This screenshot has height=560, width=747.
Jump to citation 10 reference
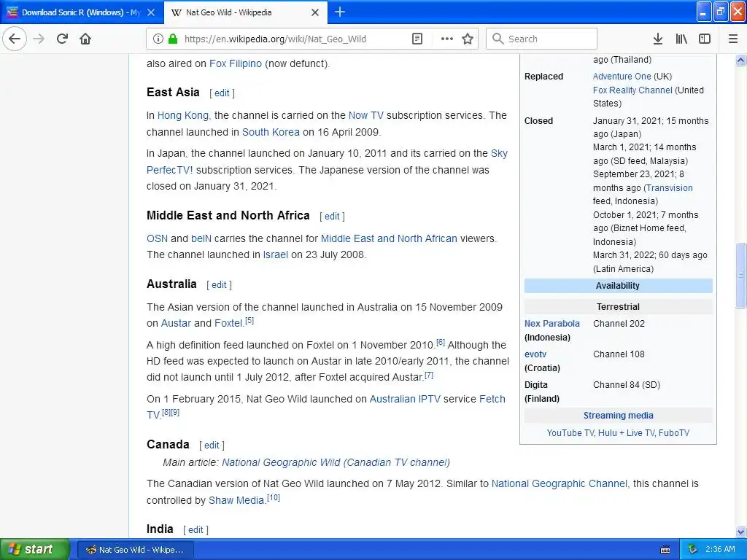pyautogui.click(x=274, y=497)
